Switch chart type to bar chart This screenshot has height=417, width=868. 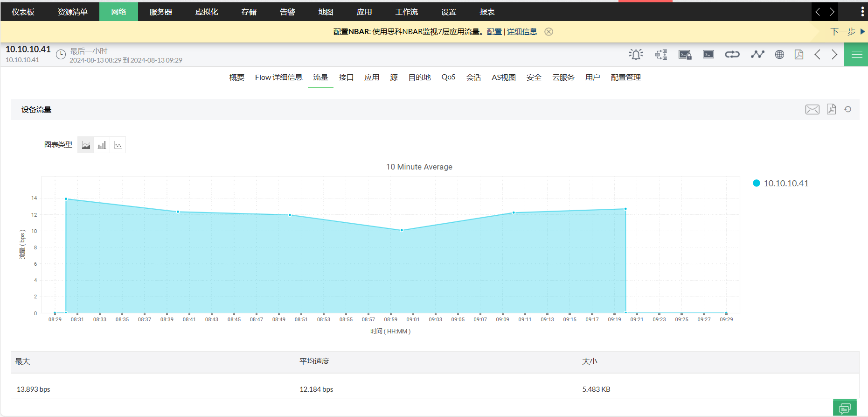pos(102,145)
